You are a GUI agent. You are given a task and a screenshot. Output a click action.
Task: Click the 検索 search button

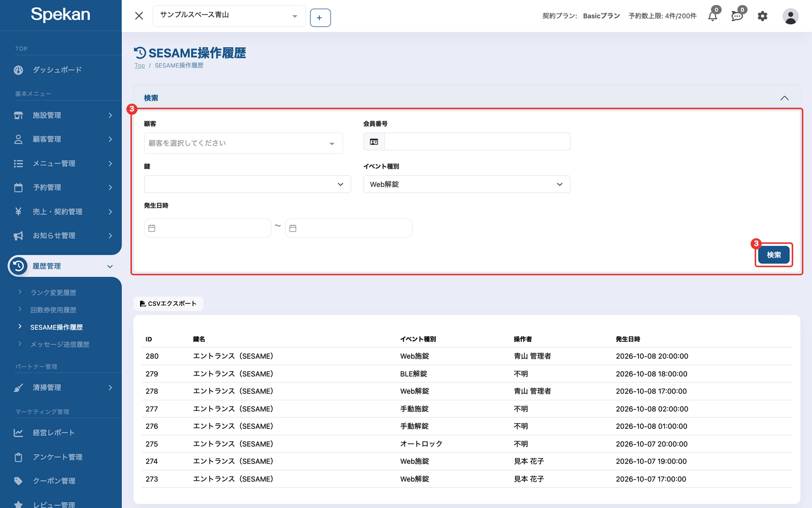tap(774, 255)
